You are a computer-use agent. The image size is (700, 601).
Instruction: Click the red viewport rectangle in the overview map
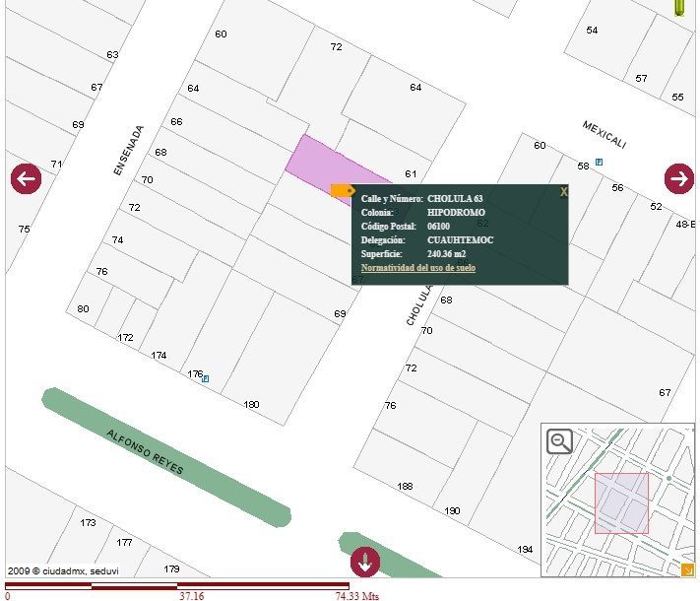tap(621, 503)
